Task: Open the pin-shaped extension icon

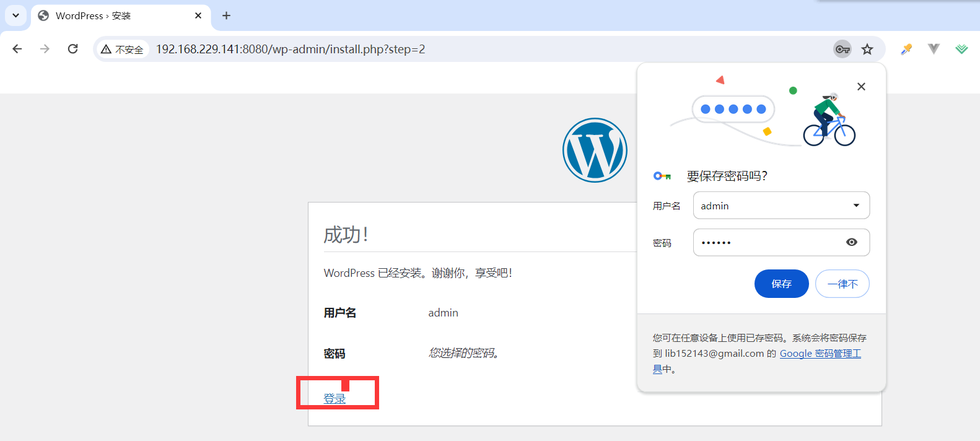Action: click(906, 50)
